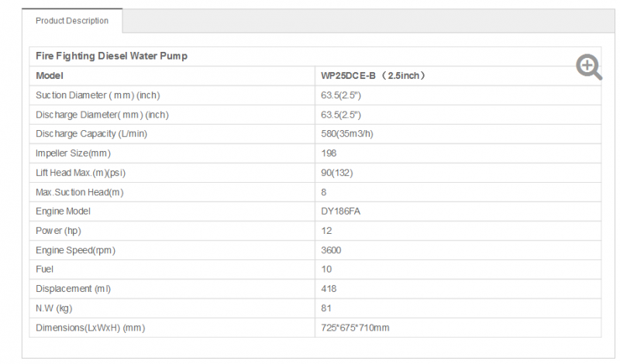The width and height of the screenshot is (620, 364).
Task: Click the Max.Suction Head(m) label
Action: point(80,192)
